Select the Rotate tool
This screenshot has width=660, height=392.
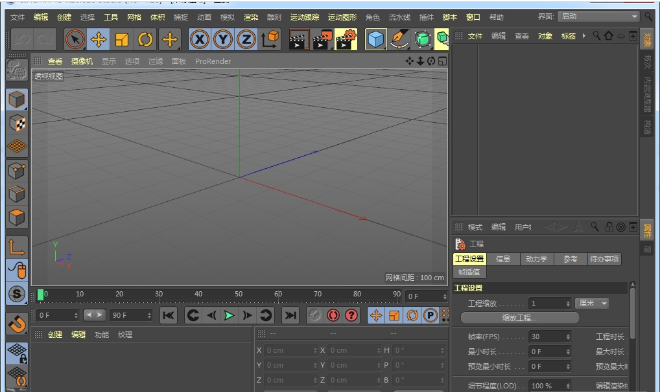coord(145,40)
